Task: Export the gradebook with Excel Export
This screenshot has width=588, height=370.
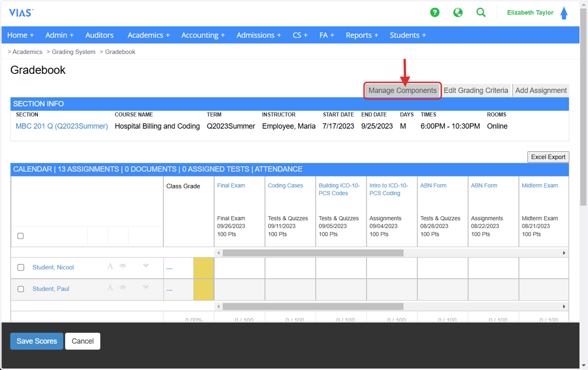Action: 548,157
